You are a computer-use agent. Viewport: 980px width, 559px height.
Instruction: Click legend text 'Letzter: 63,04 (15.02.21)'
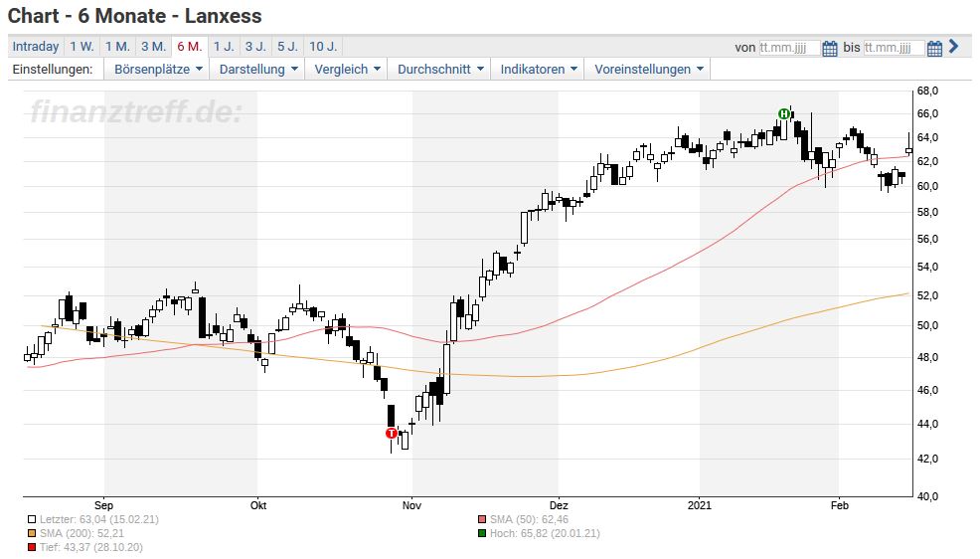[x=99, y=519]
